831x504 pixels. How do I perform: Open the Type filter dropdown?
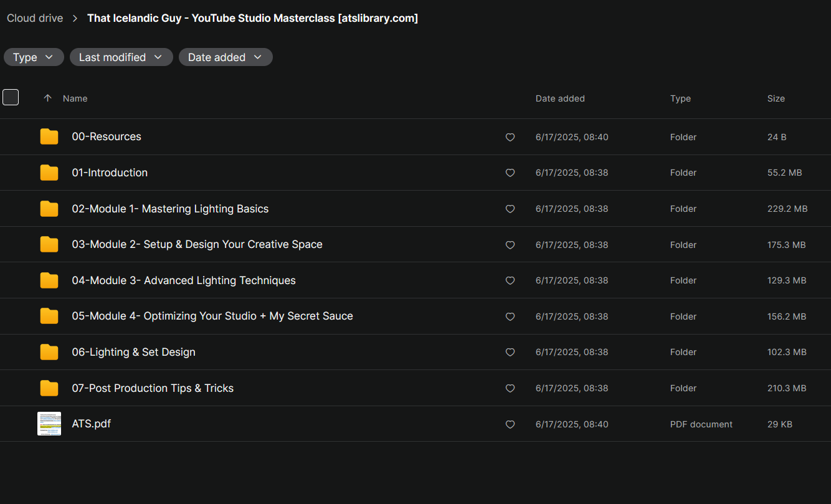pos(34,57)
